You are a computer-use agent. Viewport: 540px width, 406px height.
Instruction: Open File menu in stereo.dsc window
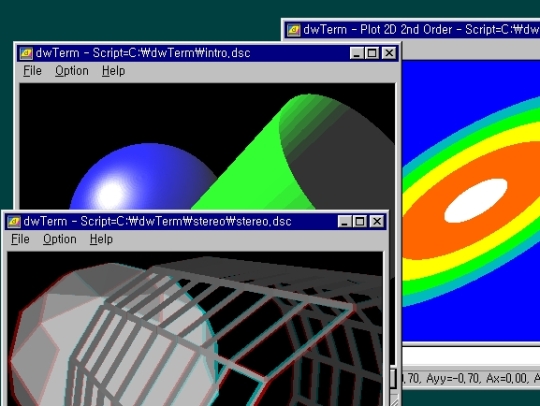tap(20, 239)
